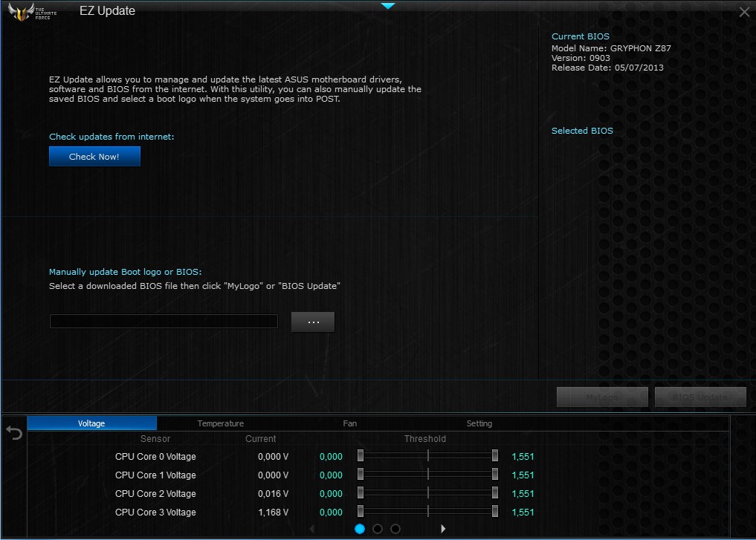Screen dimensions: 756x540
Task: Click the EZ Update title text
Action: [x=107, y=11]
